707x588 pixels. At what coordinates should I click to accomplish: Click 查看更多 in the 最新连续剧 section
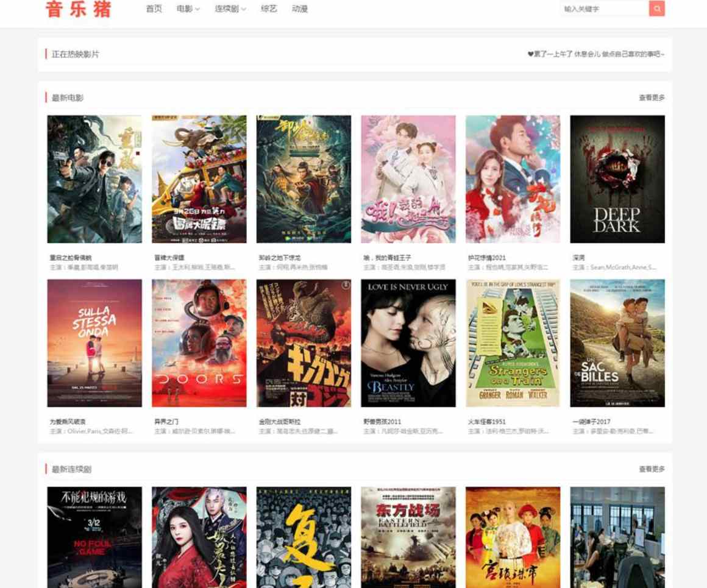[652, 469]
